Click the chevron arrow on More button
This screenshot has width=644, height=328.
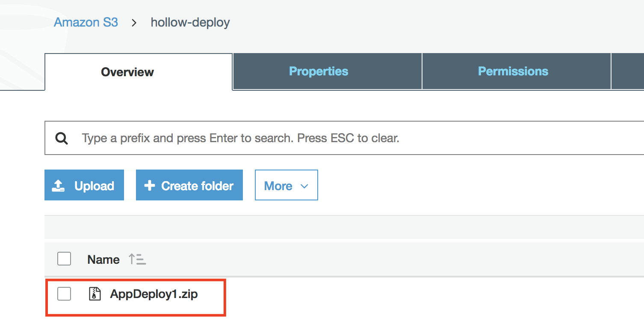click(304, 186)
